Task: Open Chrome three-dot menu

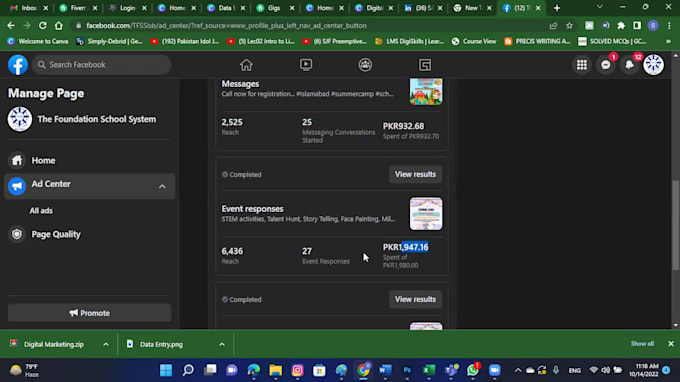Action: click(x=670, y=26)
